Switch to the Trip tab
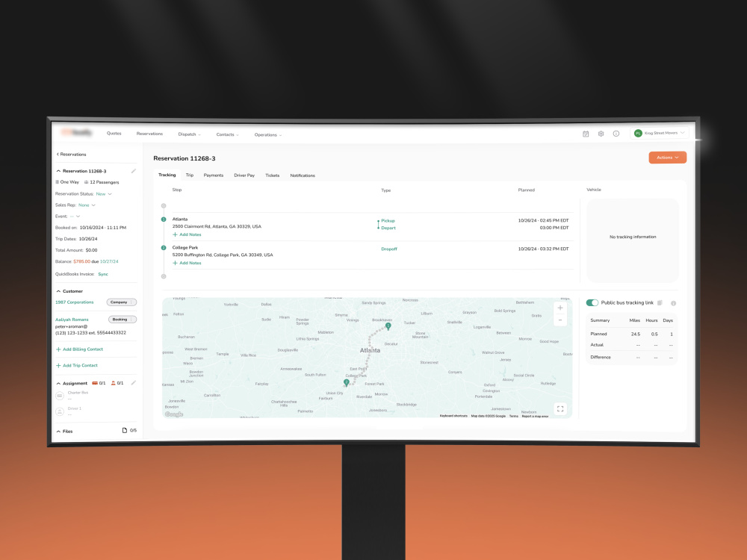747x560 pixels. [x=190, y=175]
